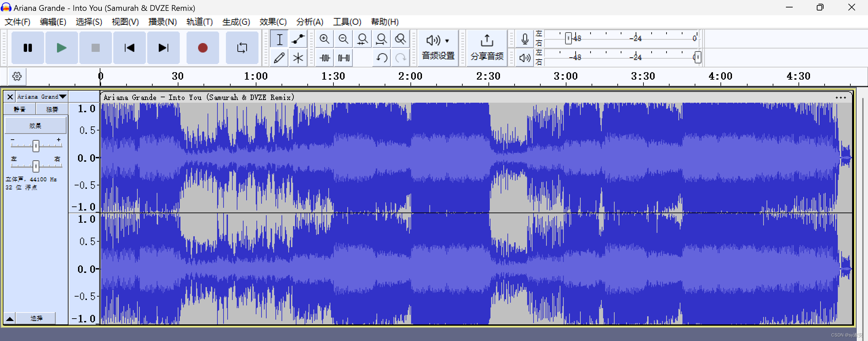Select the Multi-tool
This screenshot has height=341, width=868.
click(x=297, y=58)
